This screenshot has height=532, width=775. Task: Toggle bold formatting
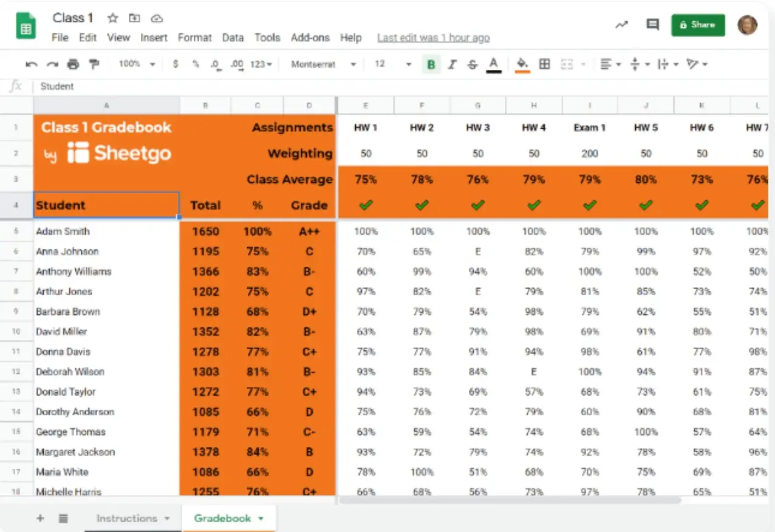(431, 64)
